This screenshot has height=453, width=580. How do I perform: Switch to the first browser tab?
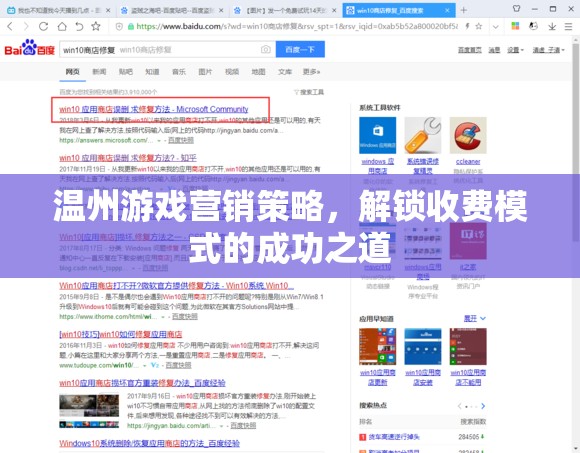[x=58, y=11]
